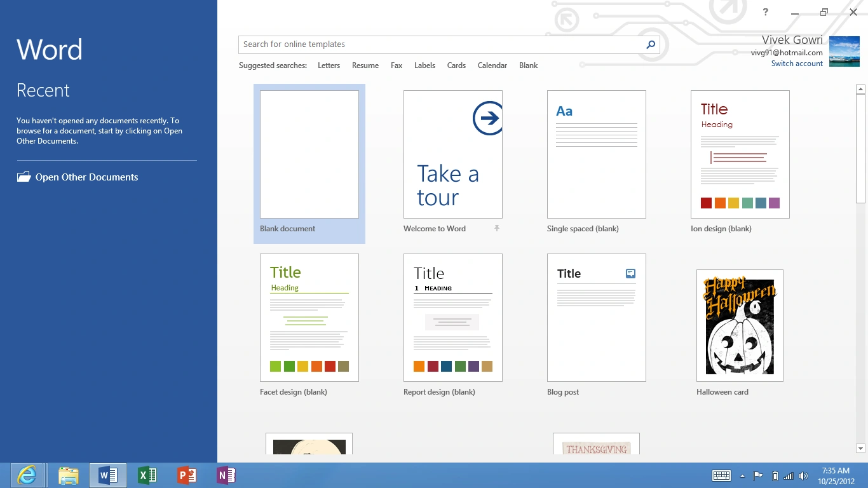Launch Excel from the taskbar
This screenshot has width=868, height=488.
(x=147, y=475)
